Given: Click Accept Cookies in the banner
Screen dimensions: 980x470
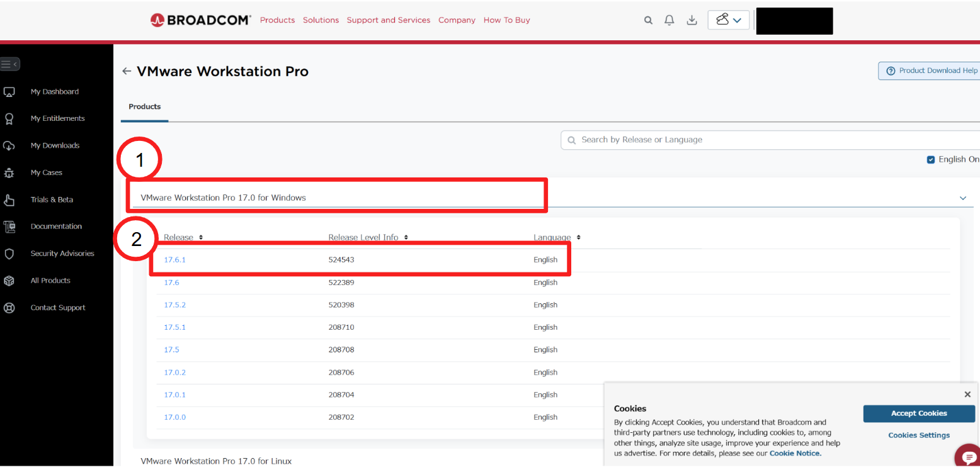Looking at the screenshot, I should pyautogui.click(x=919, y=413).
